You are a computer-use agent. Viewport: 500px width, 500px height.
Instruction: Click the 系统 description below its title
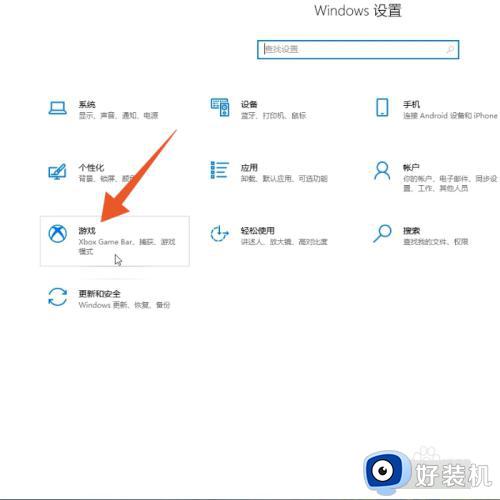click(x=118, y=116)
